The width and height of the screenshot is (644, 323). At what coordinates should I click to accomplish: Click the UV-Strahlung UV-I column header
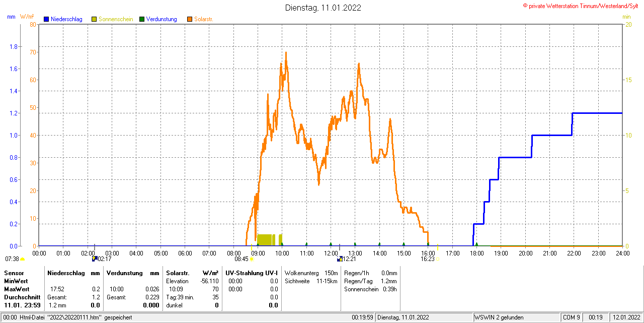click(252, 273)
